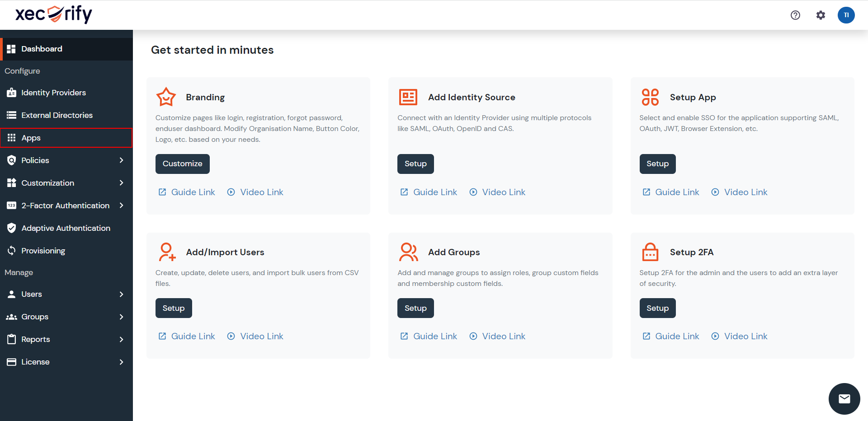
Task: Click Setup under Add Groups
Action: pyautogui.click(x=415, y=308)
